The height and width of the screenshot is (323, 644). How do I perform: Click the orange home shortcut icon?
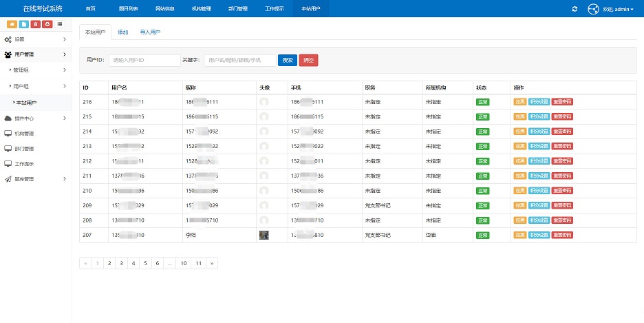12,24
